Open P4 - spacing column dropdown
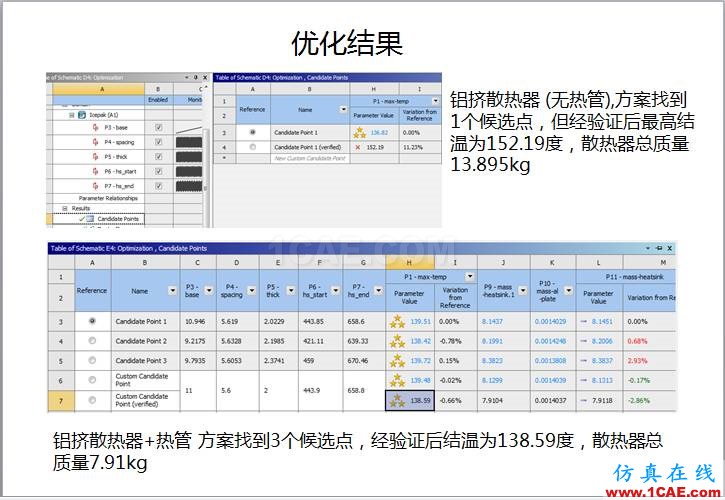This screenshot has height=500, width=725. 252,290
